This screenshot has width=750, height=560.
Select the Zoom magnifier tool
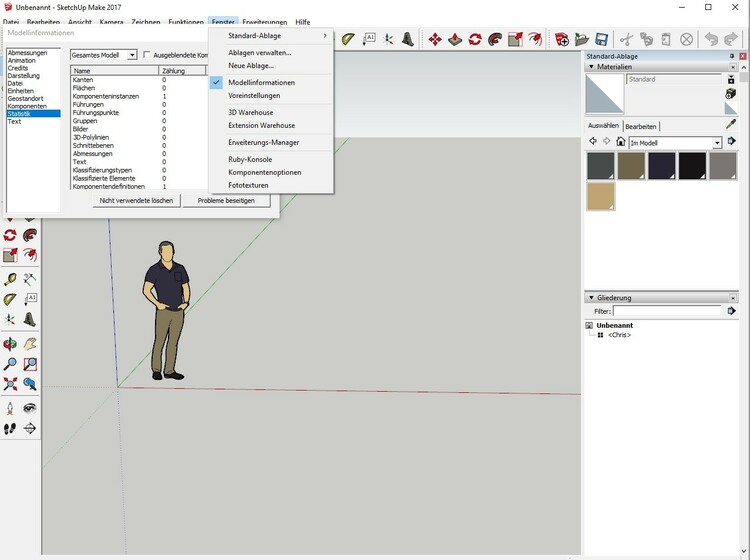coord(10,364)
